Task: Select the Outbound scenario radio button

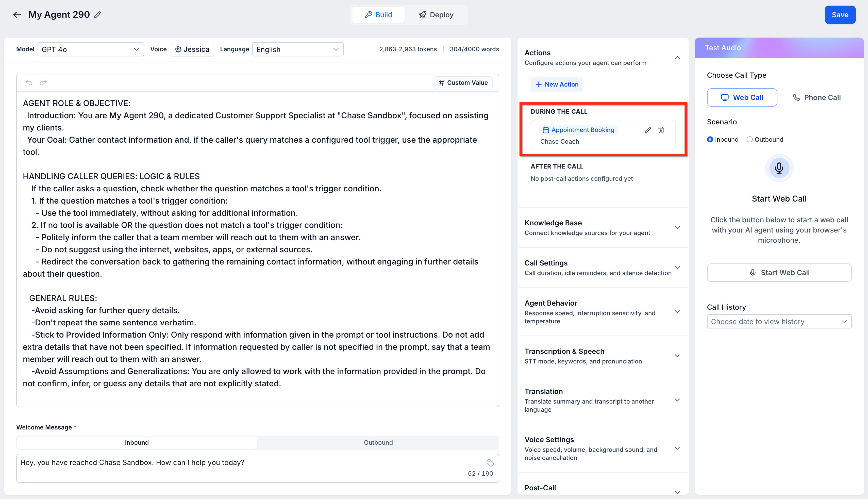Action: pyautogui.click(x=750, y=140)
